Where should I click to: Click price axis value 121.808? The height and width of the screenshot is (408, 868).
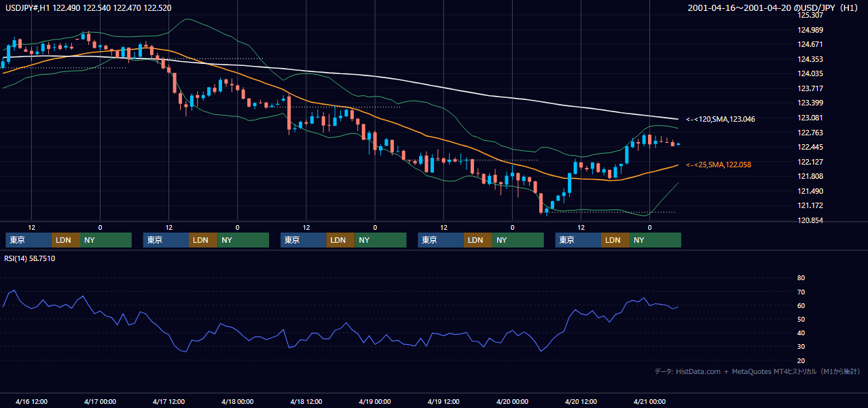[810, 176]
